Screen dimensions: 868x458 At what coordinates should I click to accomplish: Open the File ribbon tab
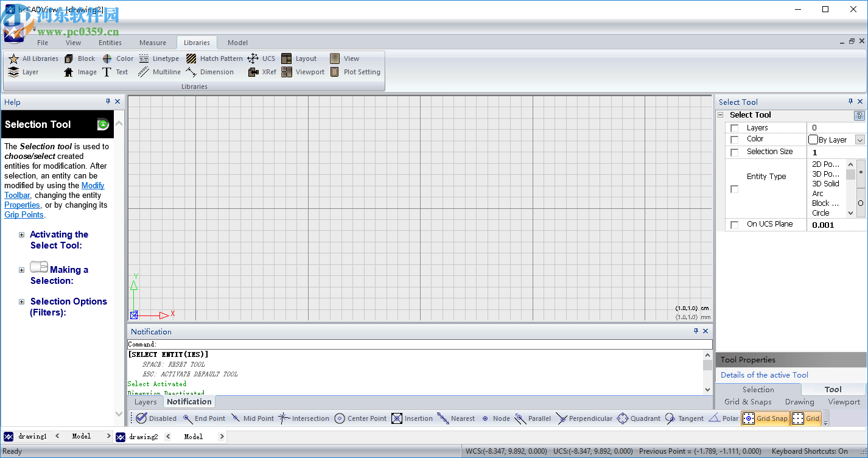coord(43,43)
